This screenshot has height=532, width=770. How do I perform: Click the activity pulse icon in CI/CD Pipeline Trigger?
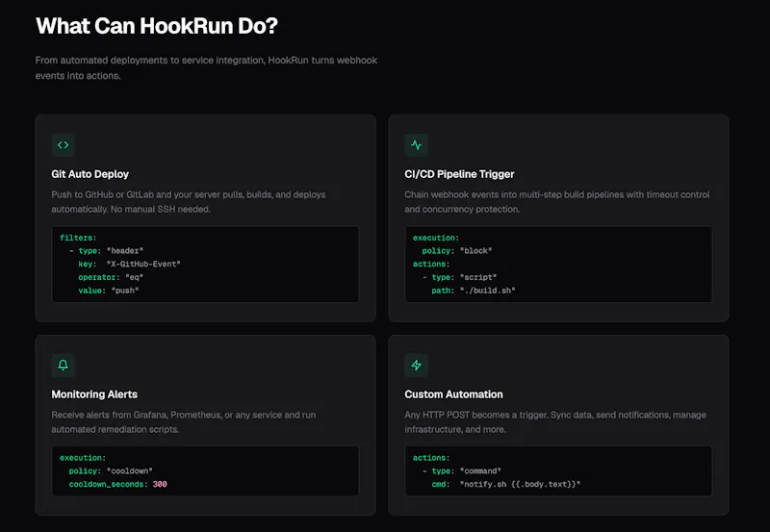pos(417,144)
